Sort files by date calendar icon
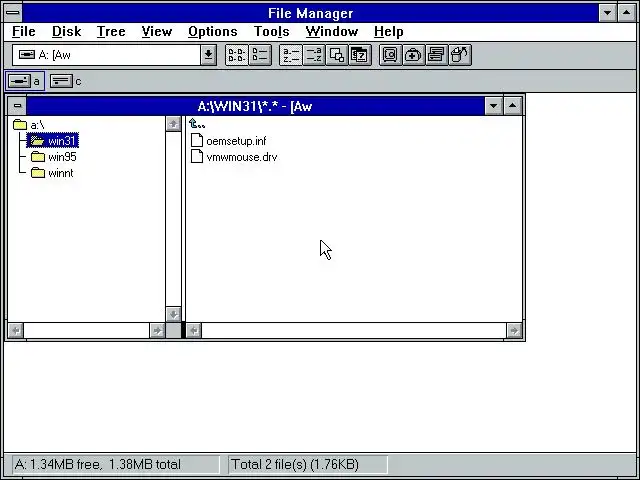Screen dimensions: 640x480 360,55
